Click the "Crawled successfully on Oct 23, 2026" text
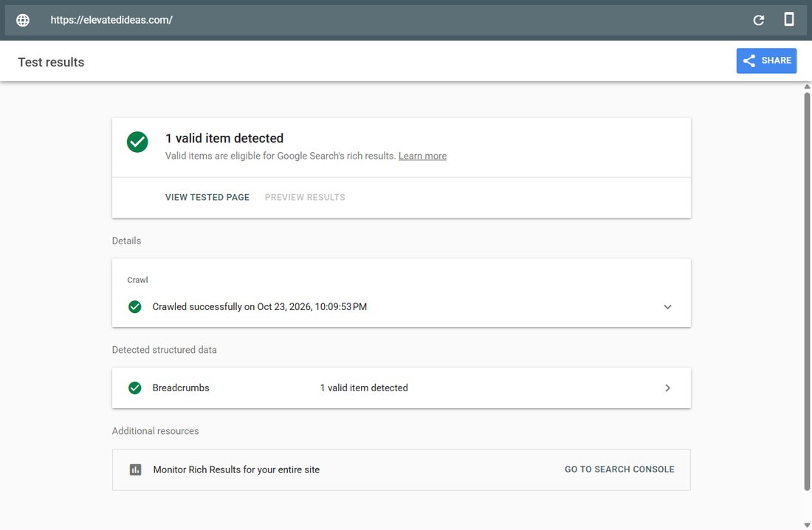Viewport: 812px width, 530px height. point(259,306)
